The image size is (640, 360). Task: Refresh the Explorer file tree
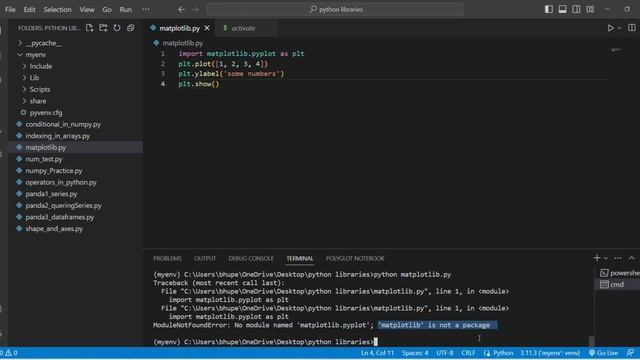117,28
